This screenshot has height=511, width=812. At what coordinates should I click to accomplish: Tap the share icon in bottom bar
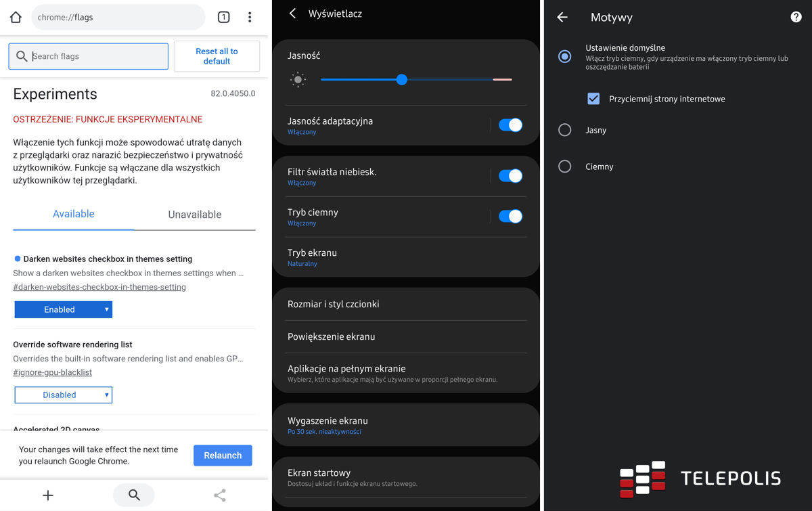(220, 495)
